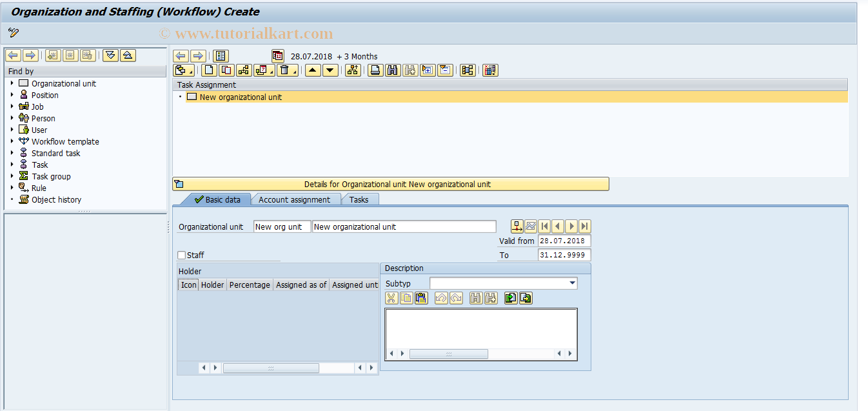Click the move up arrow icon
868x411 pixels.
pyautogui.click(x=313, y=70)
